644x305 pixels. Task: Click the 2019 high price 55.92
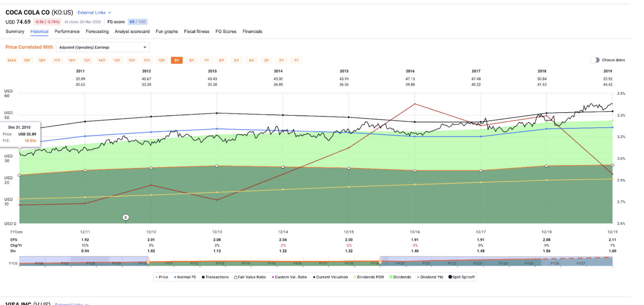[x=608, y=79]
